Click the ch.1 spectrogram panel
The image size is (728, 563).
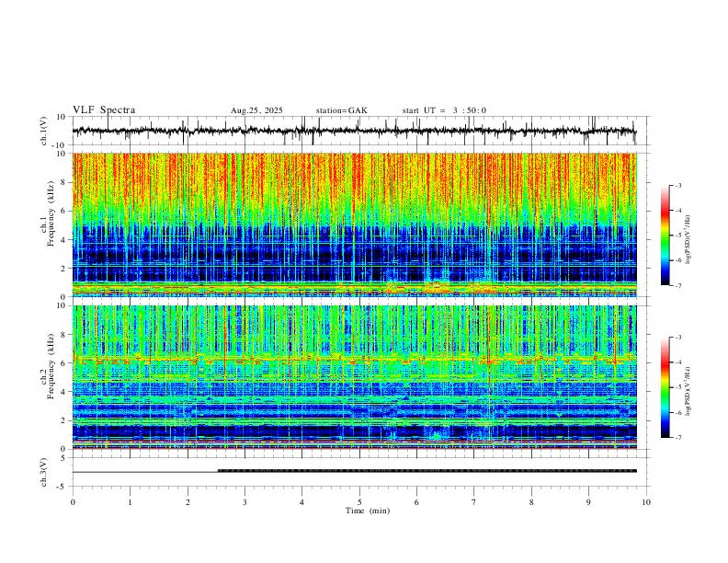[x=355, y=224]
